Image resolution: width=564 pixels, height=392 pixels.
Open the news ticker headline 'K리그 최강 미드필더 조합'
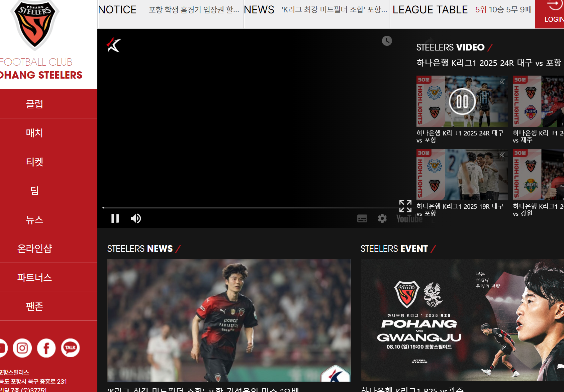click(x=334, y=10)
